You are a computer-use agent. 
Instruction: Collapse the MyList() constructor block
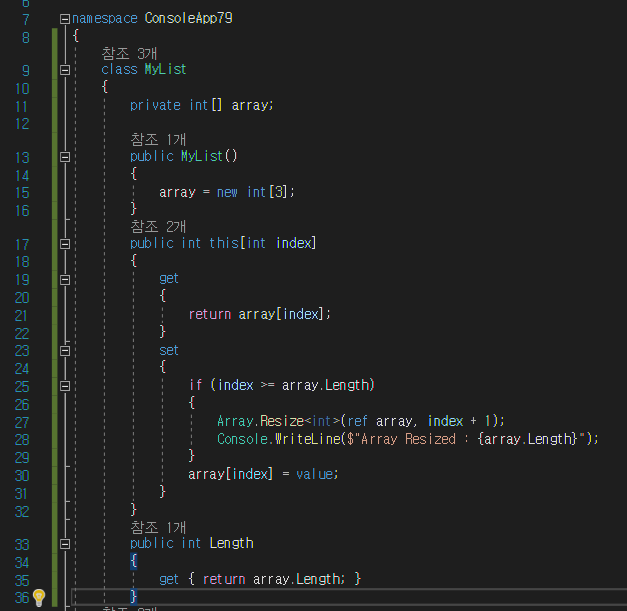pyautogui.click(x=65, y=157)
